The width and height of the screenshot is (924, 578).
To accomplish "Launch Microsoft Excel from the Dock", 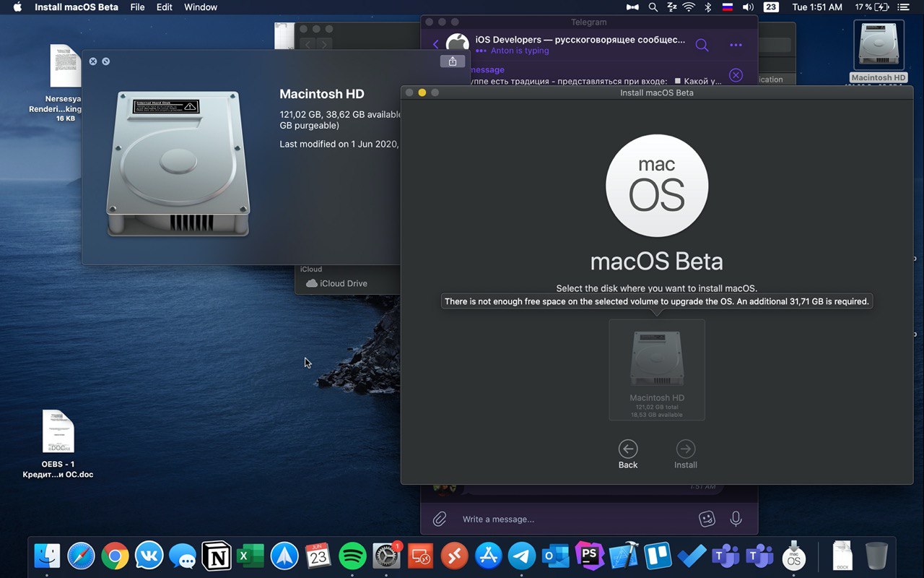I will click(x=250, y=556).
